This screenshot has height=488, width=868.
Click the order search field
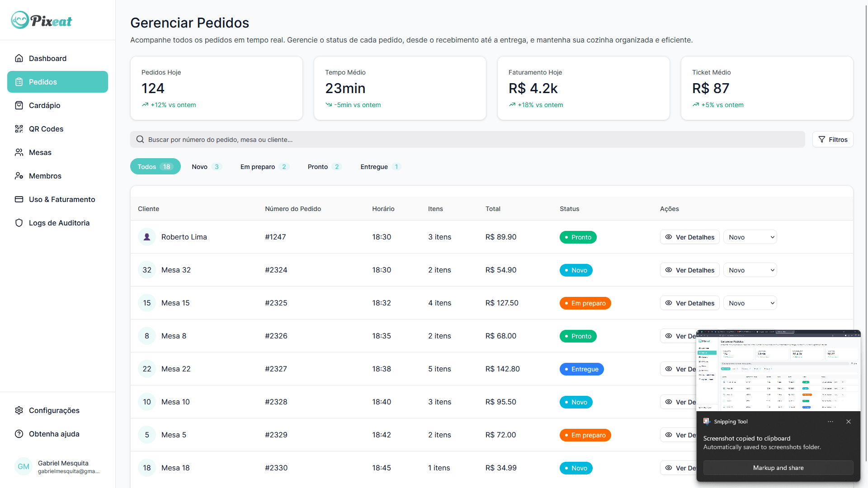pos(467,140)
